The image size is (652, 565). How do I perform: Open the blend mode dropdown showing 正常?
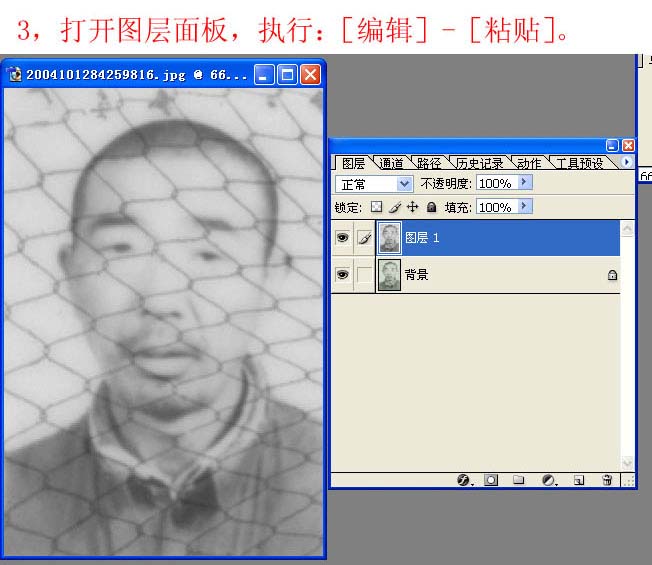tap(375, 184)
